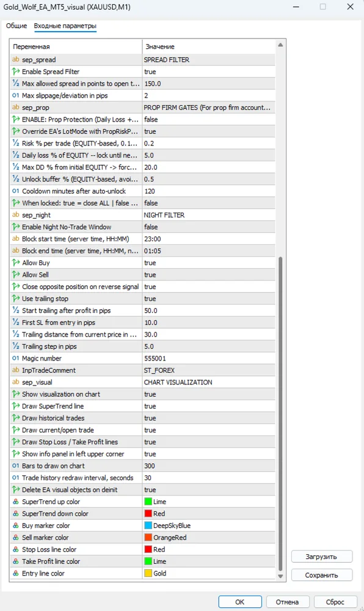Toggle the Draw SuperTrend line true value
This screenshot has height=611, width=364.
209,406
